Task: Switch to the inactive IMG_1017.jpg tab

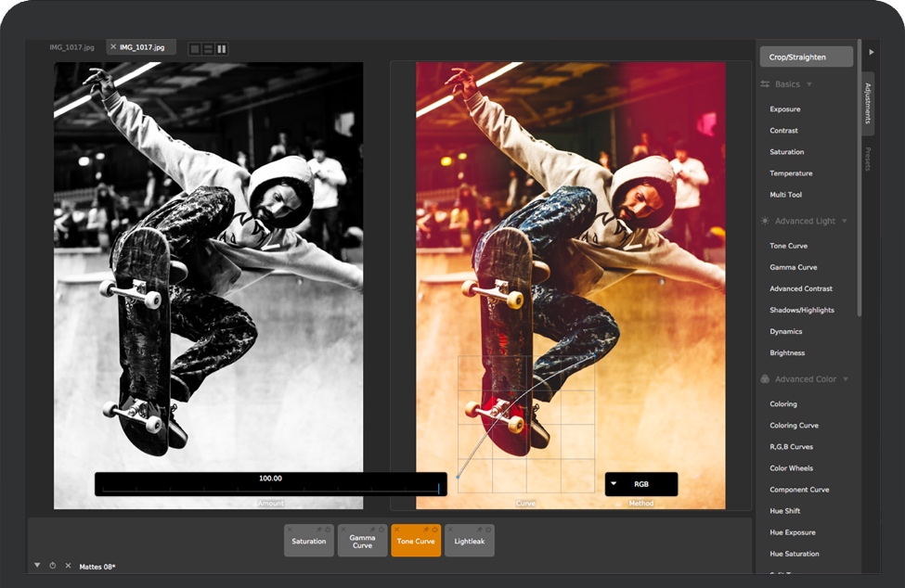Action: pyautogui.click(x=72, y=47)
